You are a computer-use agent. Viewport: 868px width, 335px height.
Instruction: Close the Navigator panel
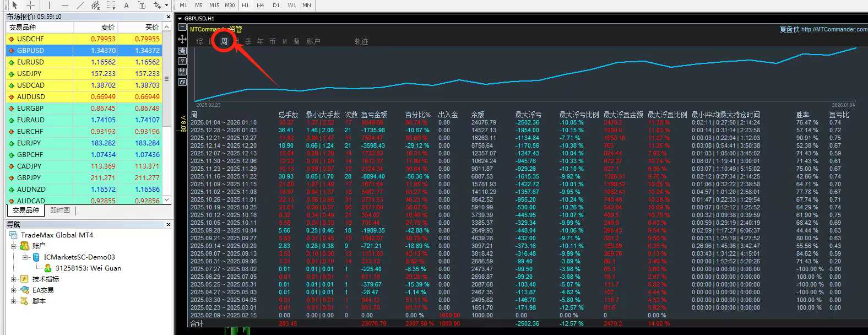168,225
